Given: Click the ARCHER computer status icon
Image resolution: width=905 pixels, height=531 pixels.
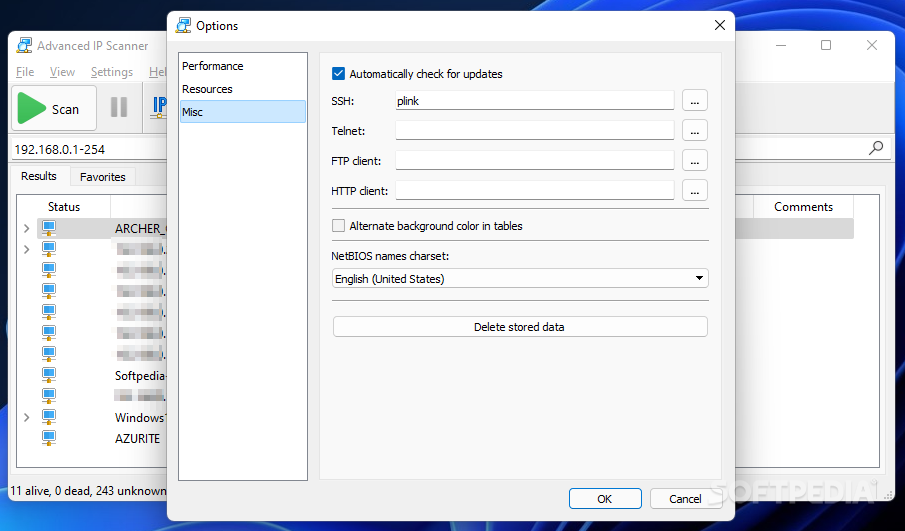Looking at the screenshot, I should pyautogui.click(x=49, y=228).
